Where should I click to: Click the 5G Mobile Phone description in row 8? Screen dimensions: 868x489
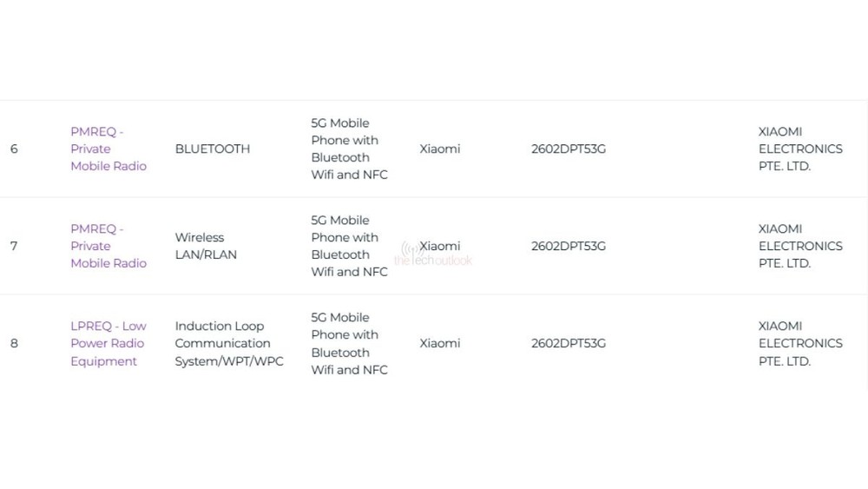349,343
